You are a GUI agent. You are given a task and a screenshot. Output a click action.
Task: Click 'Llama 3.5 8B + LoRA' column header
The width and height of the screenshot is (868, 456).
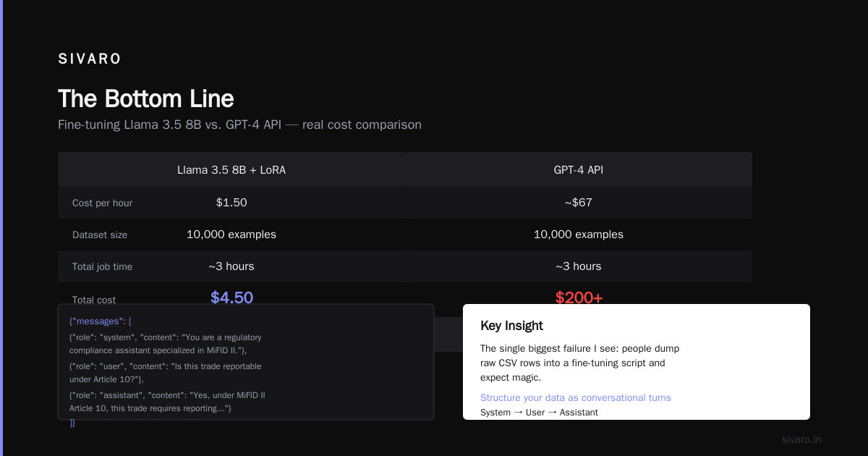pyautogui.click(x=231, y=170)
